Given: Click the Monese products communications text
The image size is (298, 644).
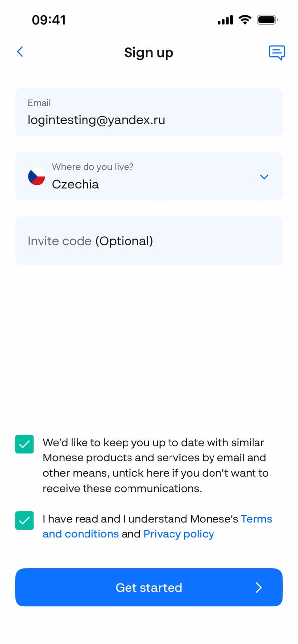Looking at the screenshot, I should (155, 465).
